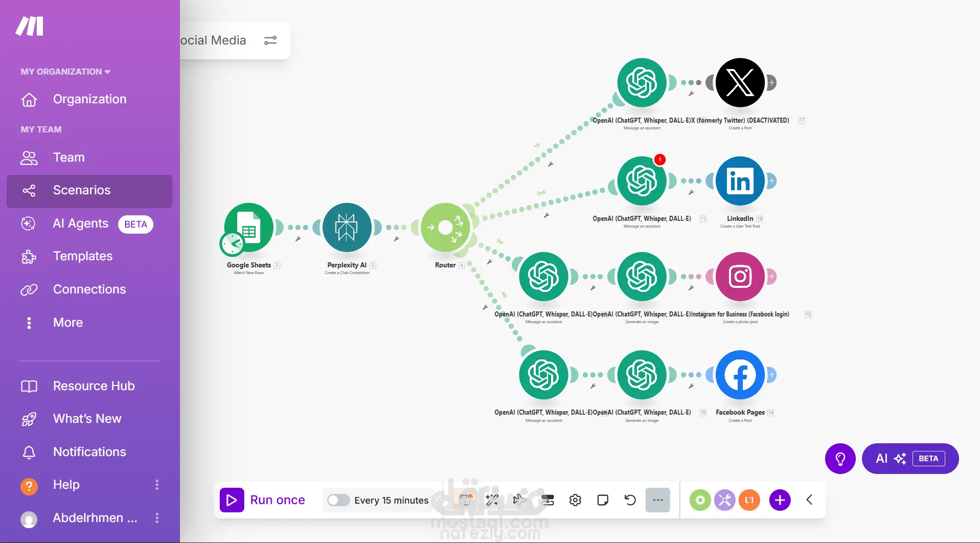Expand the MY ORGANIZATION dropdown

pos(65,72)
